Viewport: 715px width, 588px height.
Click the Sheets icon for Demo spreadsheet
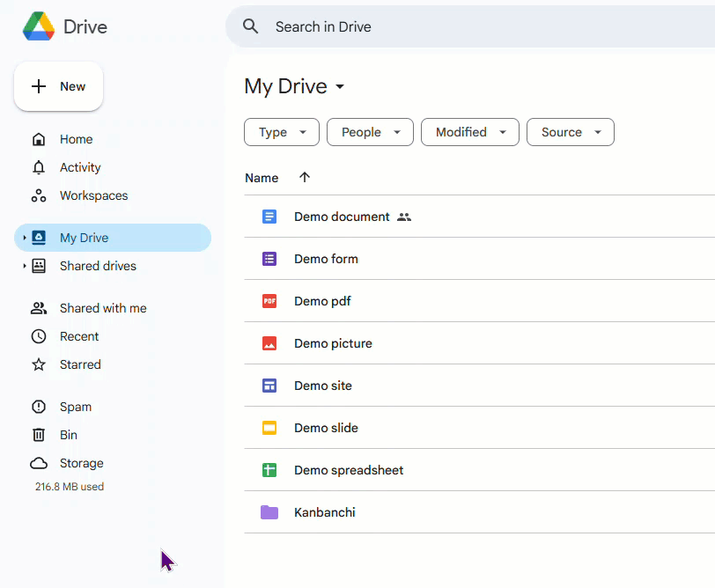pos(269,470)
